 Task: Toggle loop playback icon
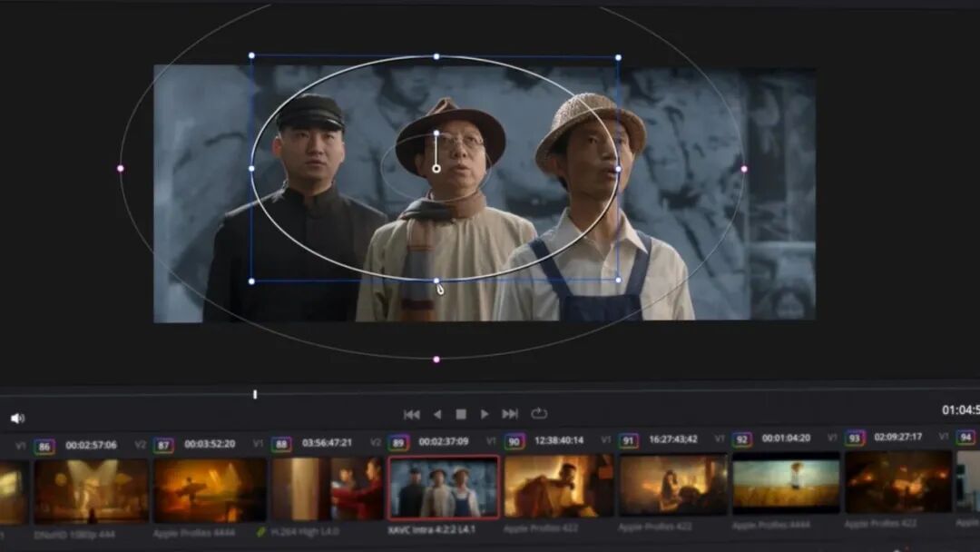coord(539,414)
